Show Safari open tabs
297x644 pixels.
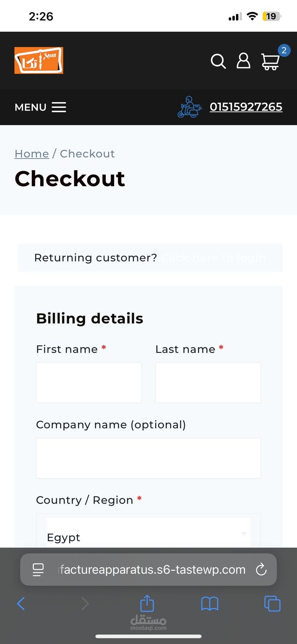272,603
